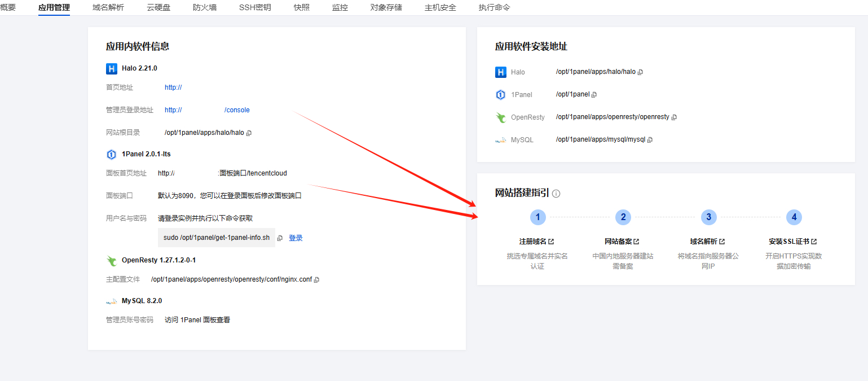The image size is (868, 381).
Task: Open the 安装SSL证书 external link
Action: (x=792, y=242)
